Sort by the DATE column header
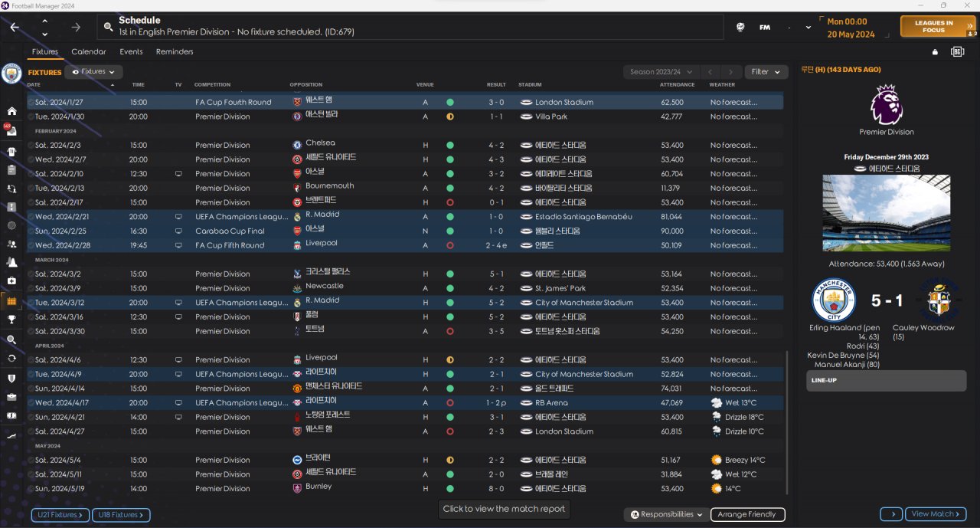The height and width of the screenshot is (528, 980). pyautogui.click(x=35, y=84)
